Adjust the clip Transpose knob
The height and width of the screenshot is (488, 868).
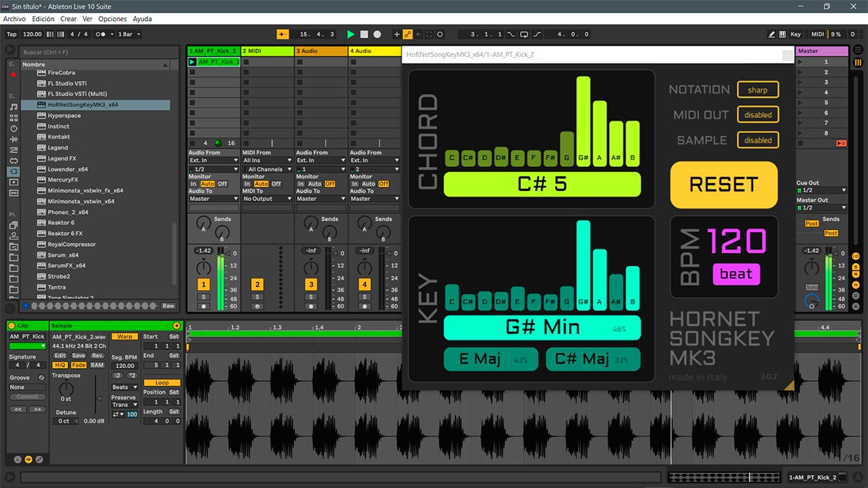point(66,388)
